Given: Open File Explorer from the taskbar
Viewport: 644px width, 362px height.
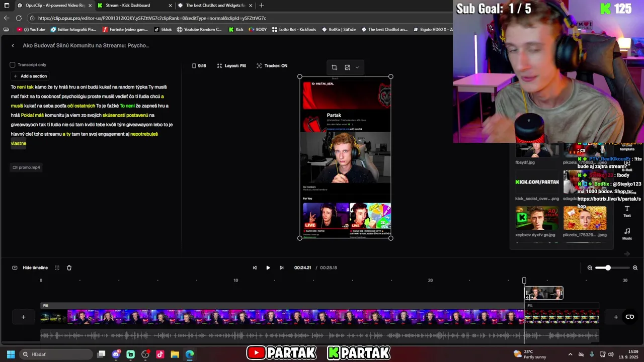Looking at the screenshot, I should point(175,354).
